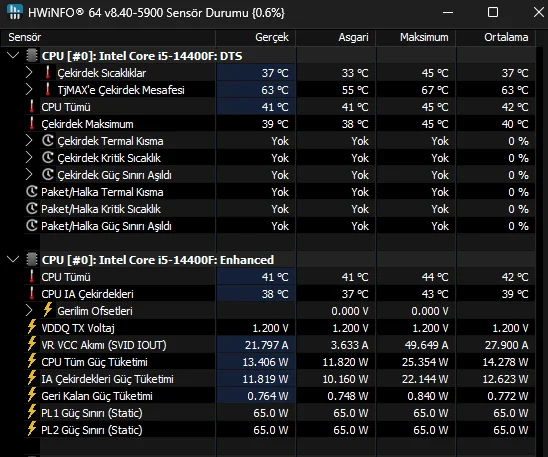Image resolution: width=548 pixels, height=457 pixels.
Task: Collapse the CPU DTS sensor group
Action: coord(13,55)
